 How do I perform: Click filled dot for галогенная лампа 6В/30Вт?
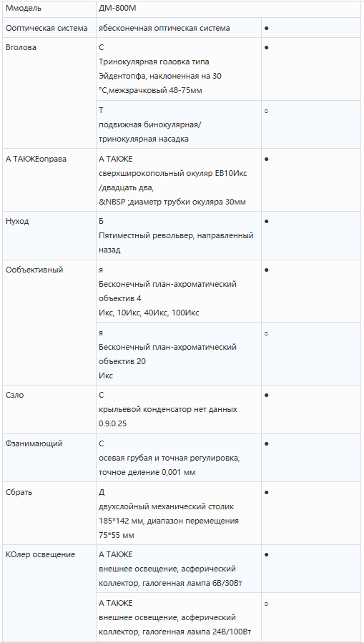coord(267,555)
